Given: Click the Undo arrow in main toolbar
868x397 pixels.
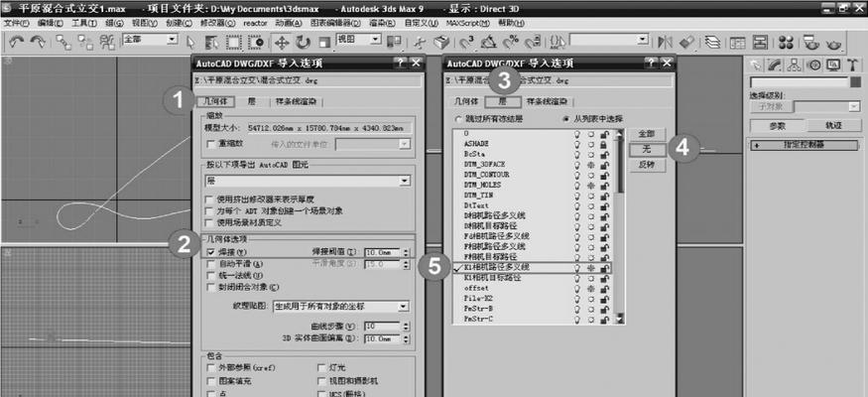Looking at the screenshot, I should pyautogui.click(x=16, y=42).
